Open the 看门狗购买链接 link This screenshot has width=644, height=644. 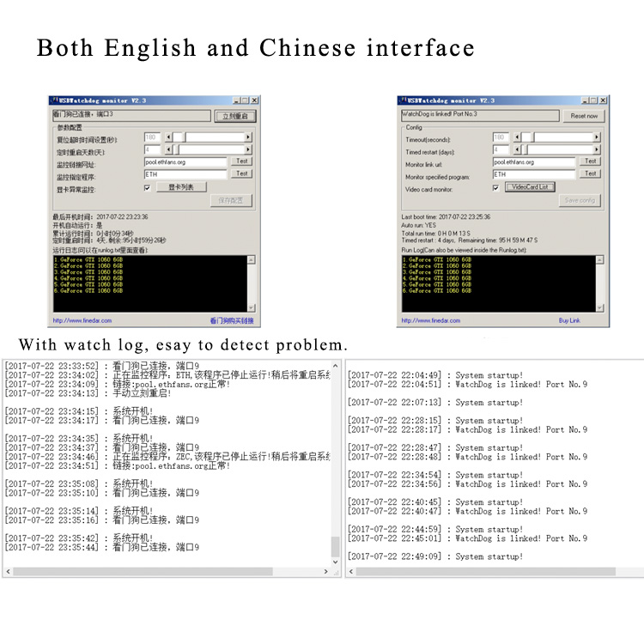(x=232, y=321)
